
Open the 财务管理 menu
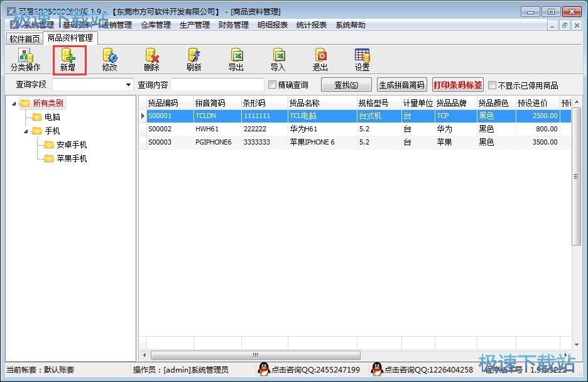[234, 25]
